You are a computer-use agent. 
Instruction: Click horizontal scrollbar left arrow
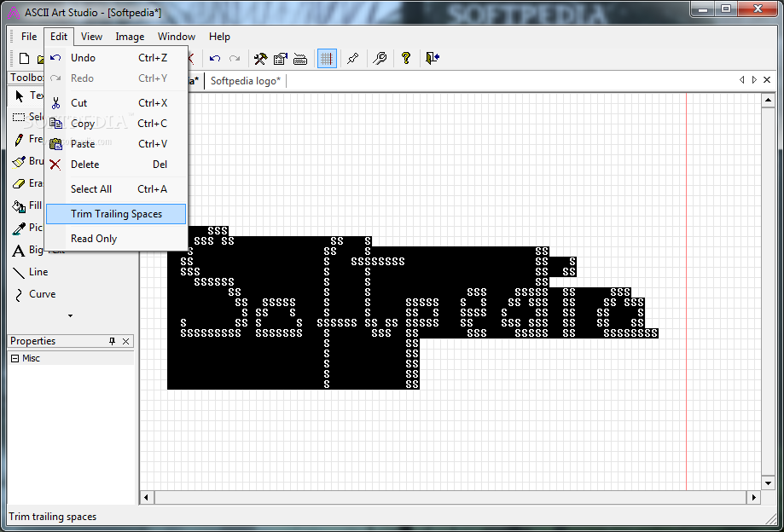(147, 498)
